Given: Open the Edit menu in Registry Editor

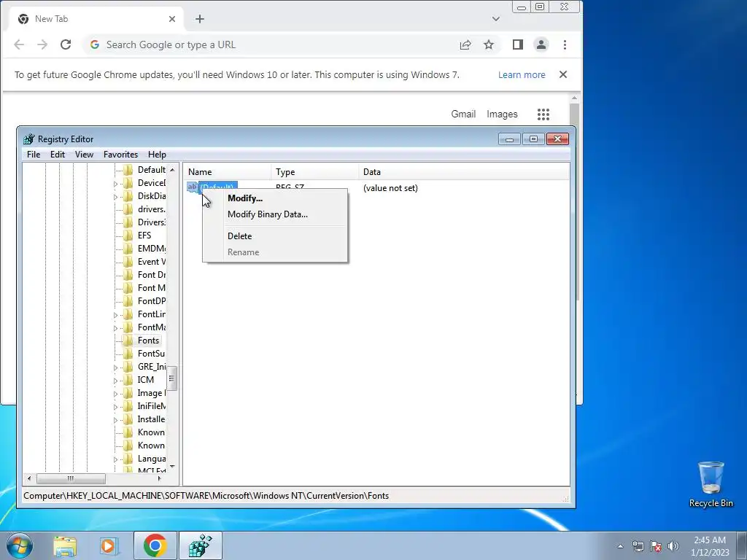Looking at the screenshot, I should coord(57,155).
